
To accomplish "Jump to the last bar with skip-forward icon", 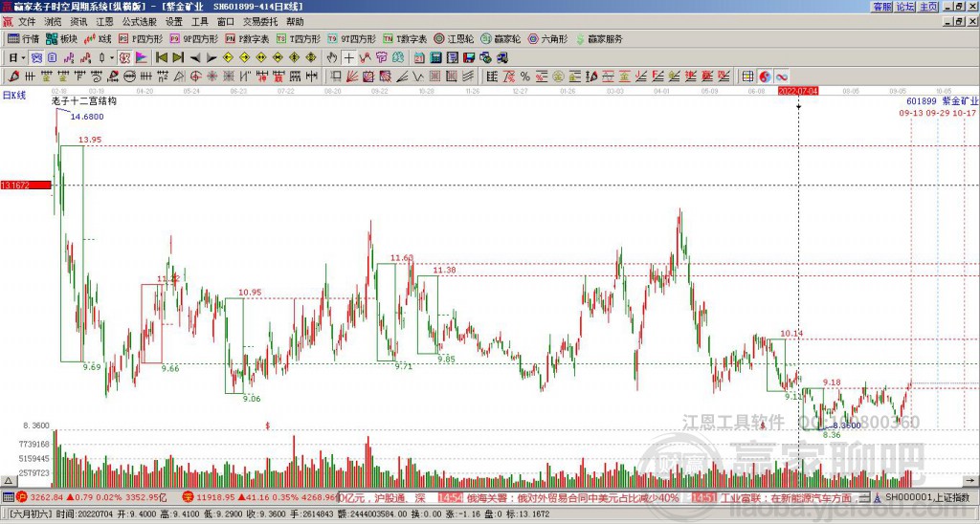I will pos(178,57).
